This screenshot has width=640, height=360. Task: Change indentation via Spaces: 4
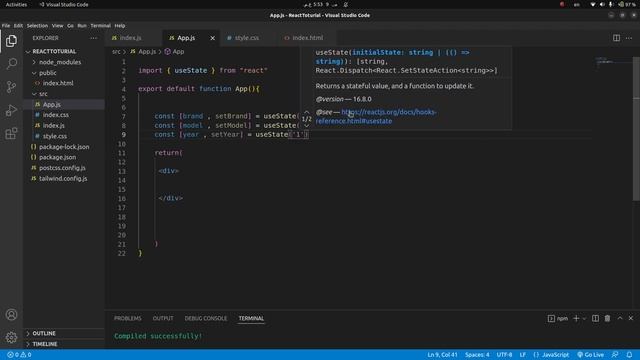[x=477, y=355]
